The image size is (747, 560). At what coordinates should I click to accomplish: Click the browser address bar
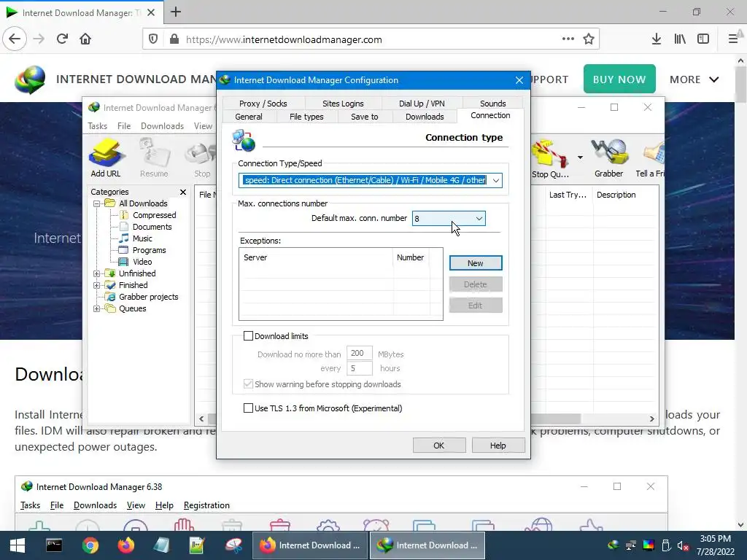[x=371, y=39]
